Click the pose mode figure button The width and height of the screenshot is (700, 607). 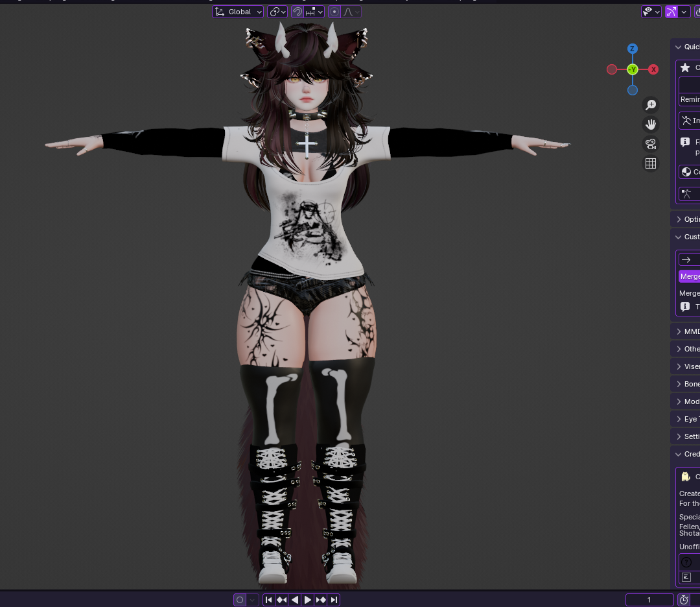689,194
